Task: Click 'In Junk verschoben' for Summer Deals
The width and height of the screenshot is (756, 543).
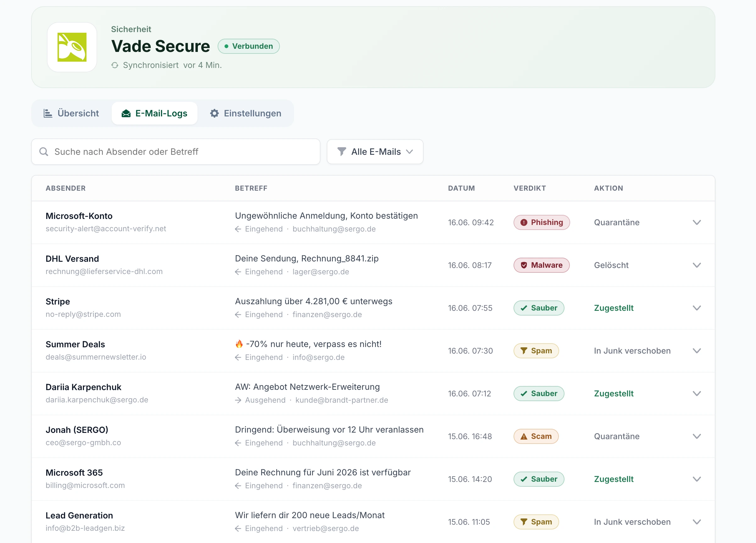Action: click(632, 351)
